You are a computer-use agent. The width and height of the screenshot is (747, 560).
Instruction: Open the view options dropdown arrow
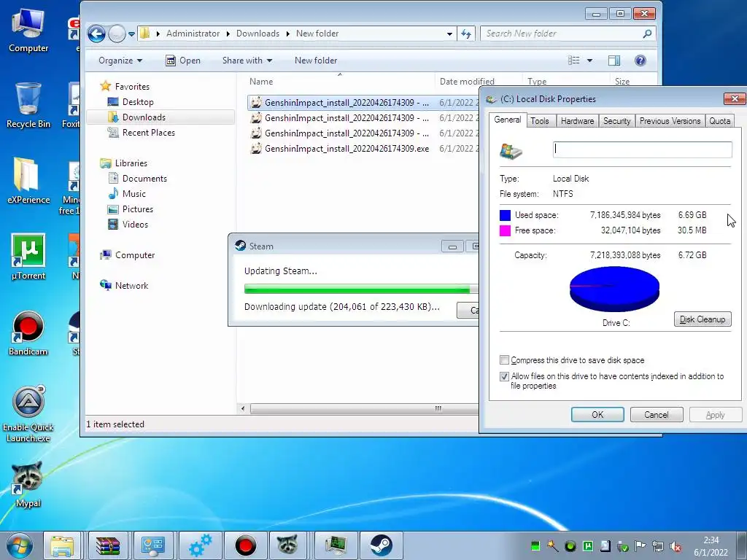click(589, 61)
